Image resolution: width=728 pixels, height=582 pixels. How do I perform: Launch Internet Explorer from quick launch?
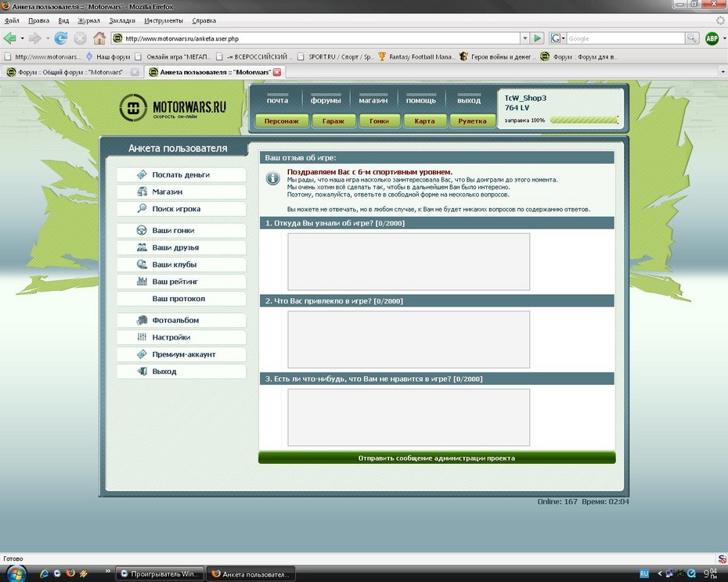(x=45, y=573)
